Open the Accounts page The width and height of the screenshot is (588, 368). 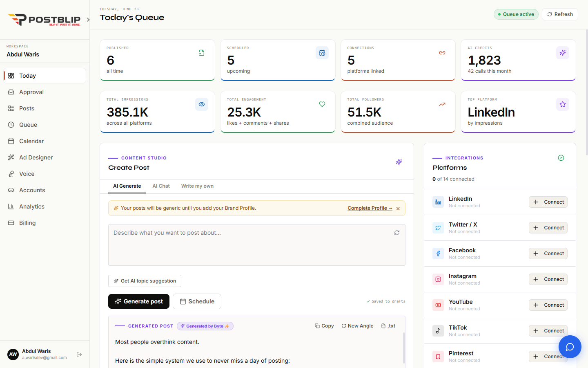tap(45, 190)
